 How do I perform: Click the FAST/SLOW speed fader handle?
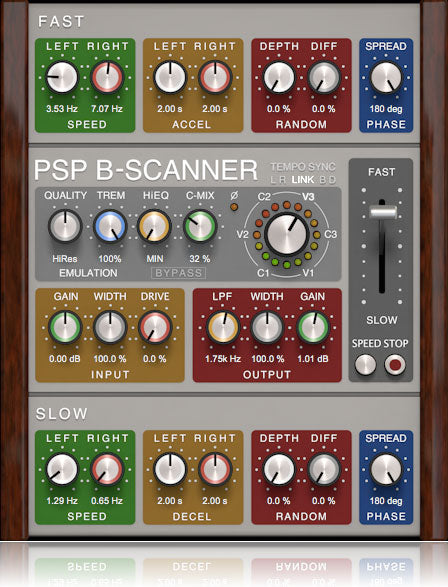click(383, 212)
